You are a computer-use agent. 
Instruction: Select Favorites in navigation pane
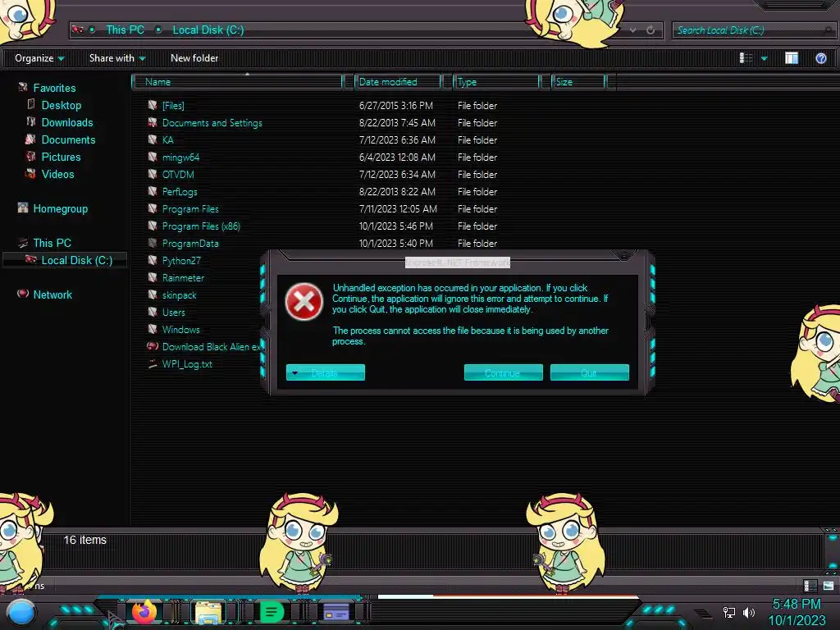coord(54,88)
